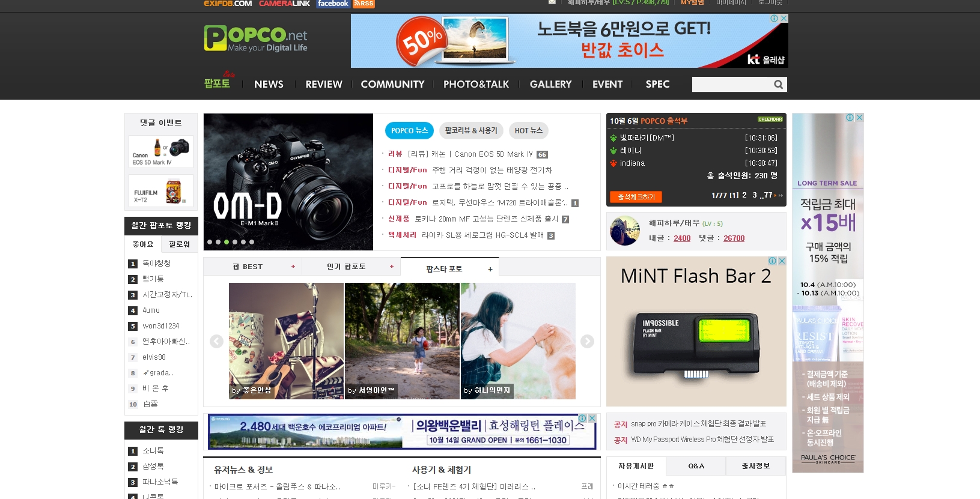This screenshot has height=499, width=980.
Task: Expand 팝스타 포토 plus icon
Action: [x=490, y=269]
